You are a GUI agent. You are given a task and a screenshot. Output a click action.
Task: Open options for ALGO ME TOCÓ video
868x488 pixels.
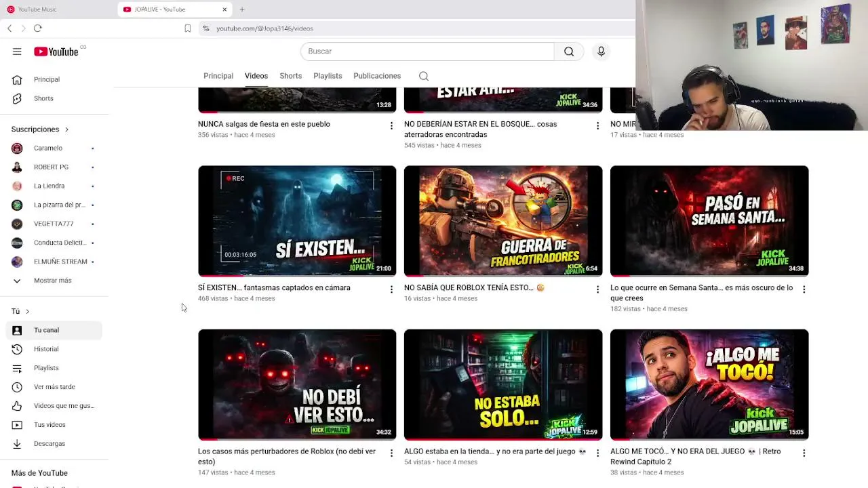pyautogui.click(x=804, y=453)
